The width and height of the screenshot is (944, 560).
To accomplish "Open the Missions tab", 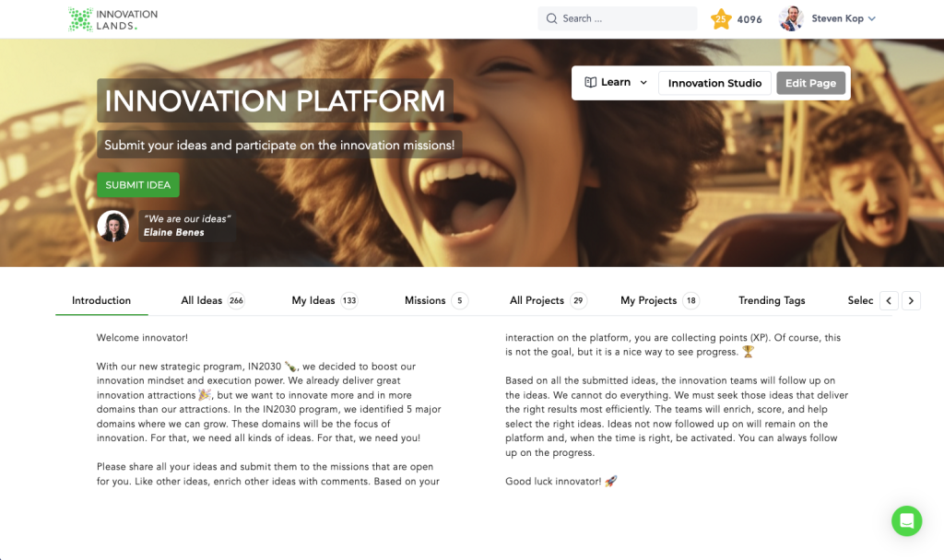I will click(425, 300).
